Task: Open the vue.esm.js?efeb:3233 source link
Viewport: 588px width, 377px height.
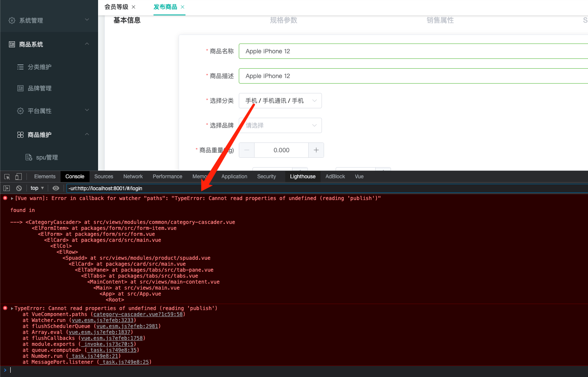Action: coord(102,320)
